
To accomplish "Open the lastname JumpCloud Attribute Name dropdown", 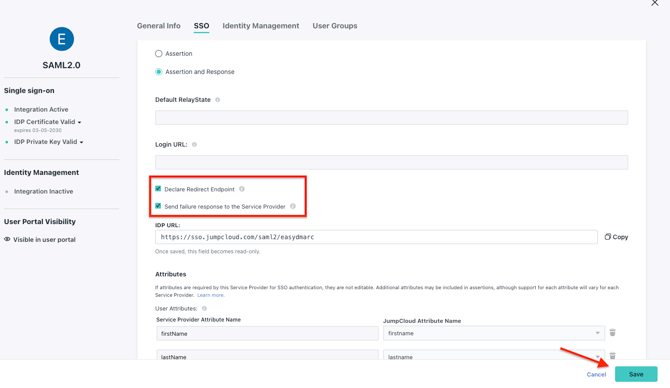I will [494, 355].
